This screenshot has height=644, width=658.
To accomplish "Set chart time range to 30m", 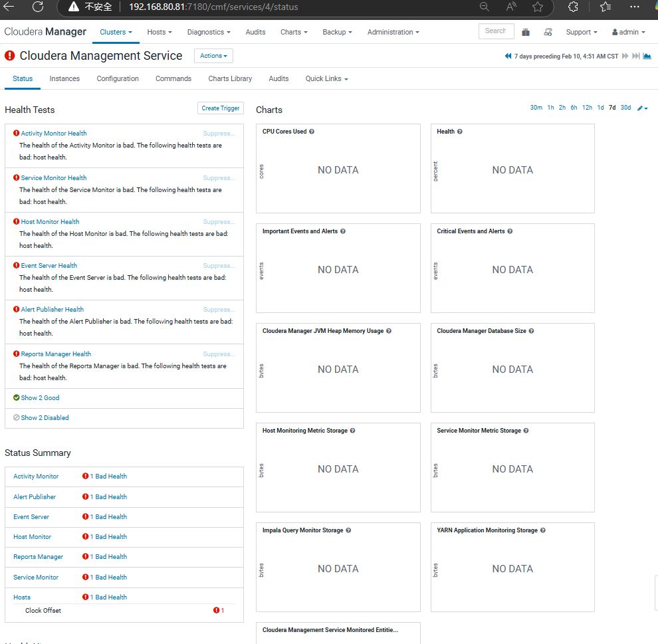I will coord(536,108).
